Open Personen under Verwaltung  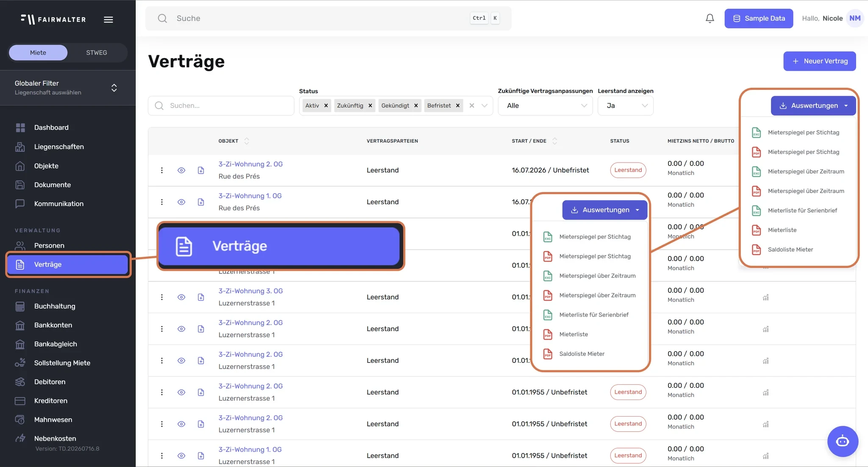click(49, 245)
